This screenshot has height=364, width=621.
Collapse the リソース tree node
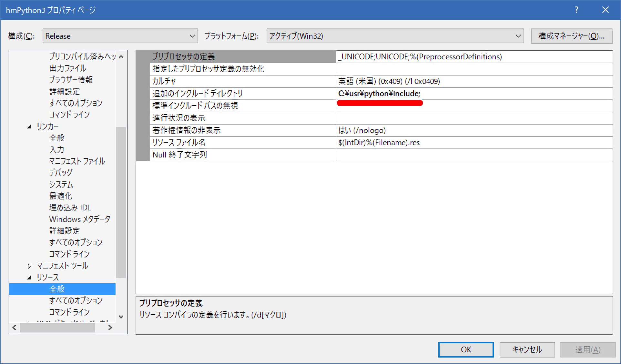pyautogui.click(x=29, y=278)
